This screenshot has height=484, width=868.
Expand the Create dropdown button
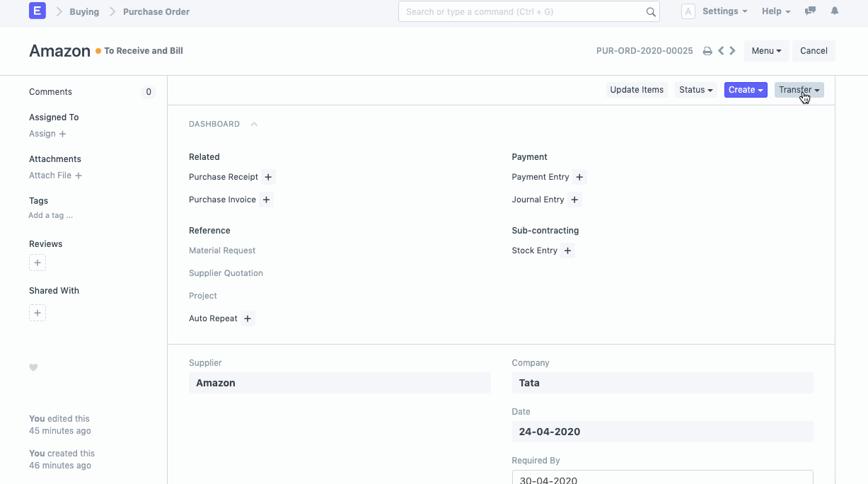coord(746,90)
